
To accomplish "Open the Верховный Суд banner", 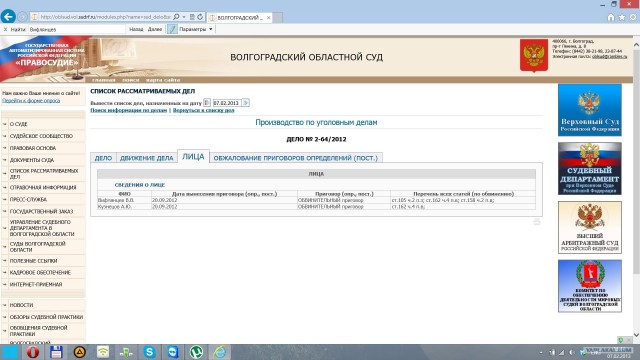I will [x=590, y=110].
